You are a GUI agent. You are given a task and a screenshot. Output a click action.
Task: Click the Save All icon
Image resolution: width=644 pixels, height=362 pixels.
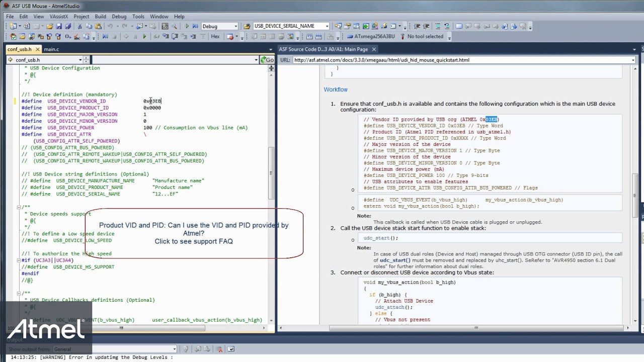click(68, 26)
